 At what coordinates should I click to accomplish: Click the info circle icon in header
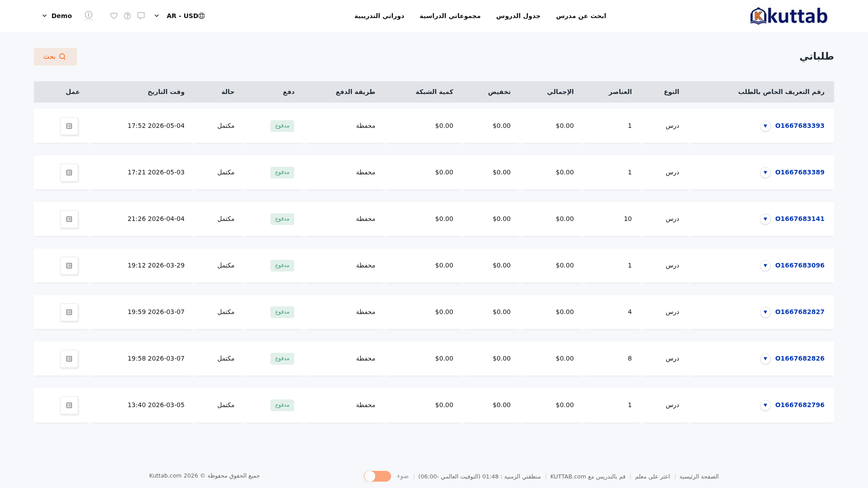tap(89, 15)
